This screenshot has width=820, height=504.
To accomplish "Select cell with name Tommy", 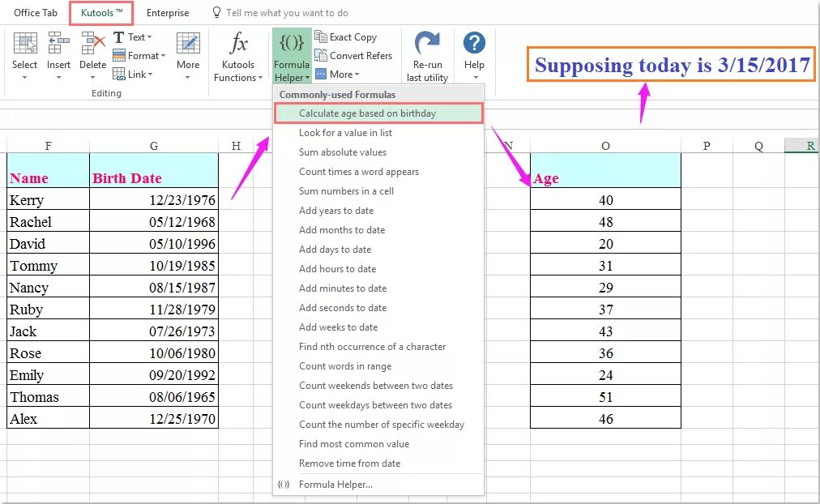I will [x=48, y=266].
